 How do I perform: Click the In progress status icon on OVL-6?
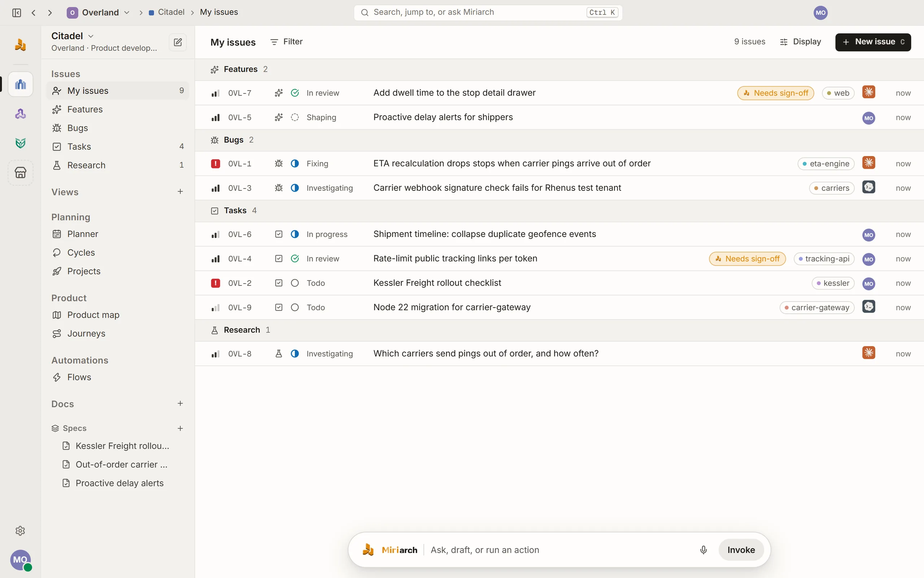pyautogui.click(x=295, y=234)
